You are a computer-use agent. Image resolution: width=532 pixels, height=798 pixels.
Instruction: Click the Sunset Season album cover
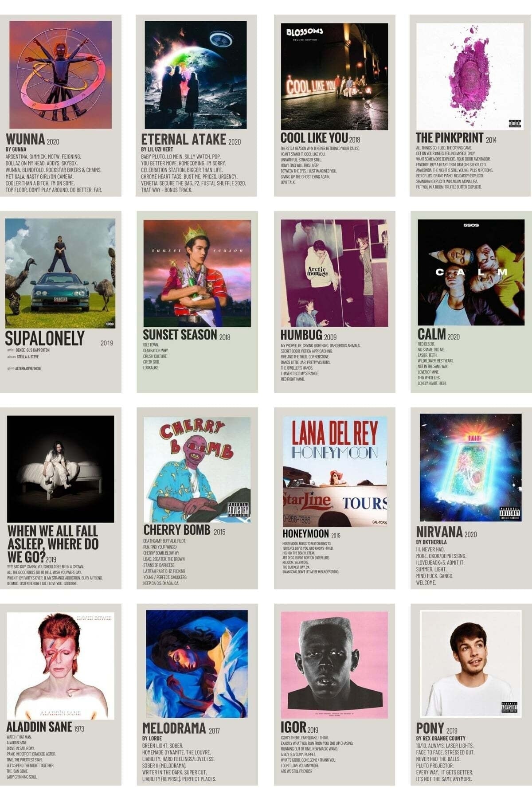[x=197, y=273]
